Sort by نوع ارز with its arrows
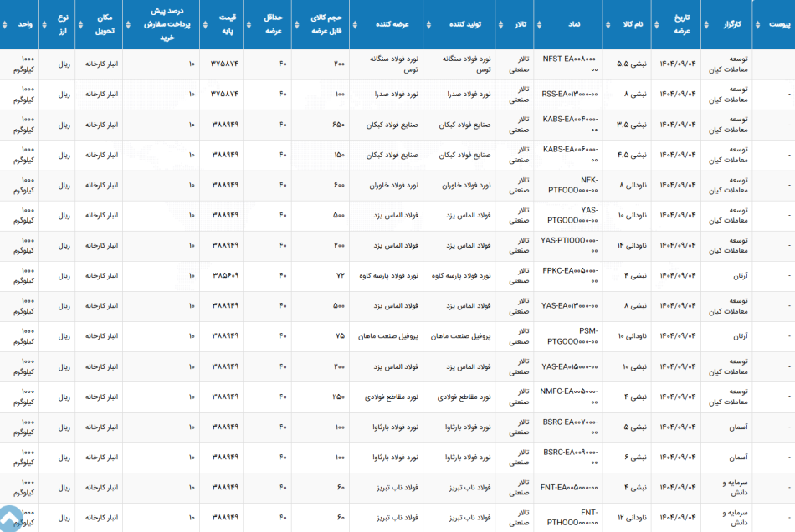The width and height of the screenshot is (795, 532). click(44, 24)
